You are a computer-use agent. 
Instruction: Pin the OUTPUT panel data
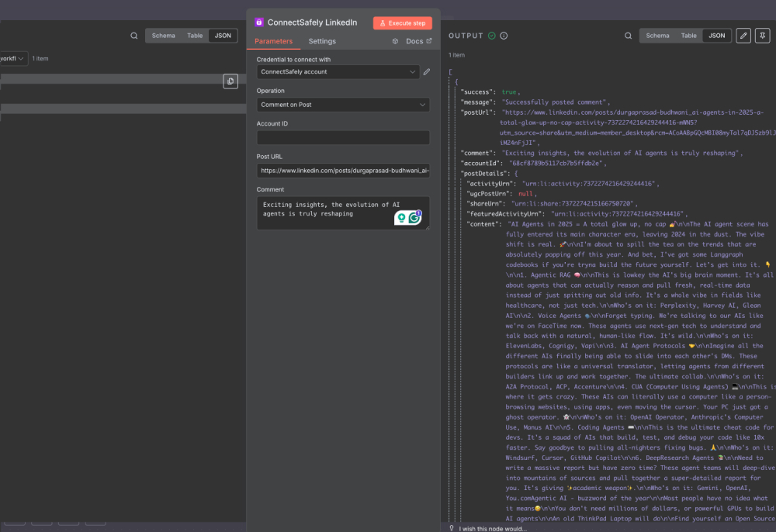(x=761, y=36)
